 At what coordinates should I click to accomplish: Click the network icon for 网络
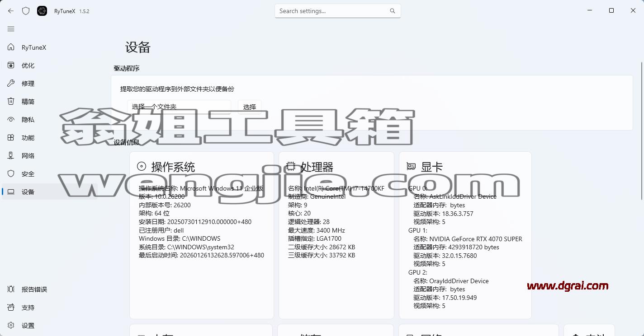(x=11, y=156)
